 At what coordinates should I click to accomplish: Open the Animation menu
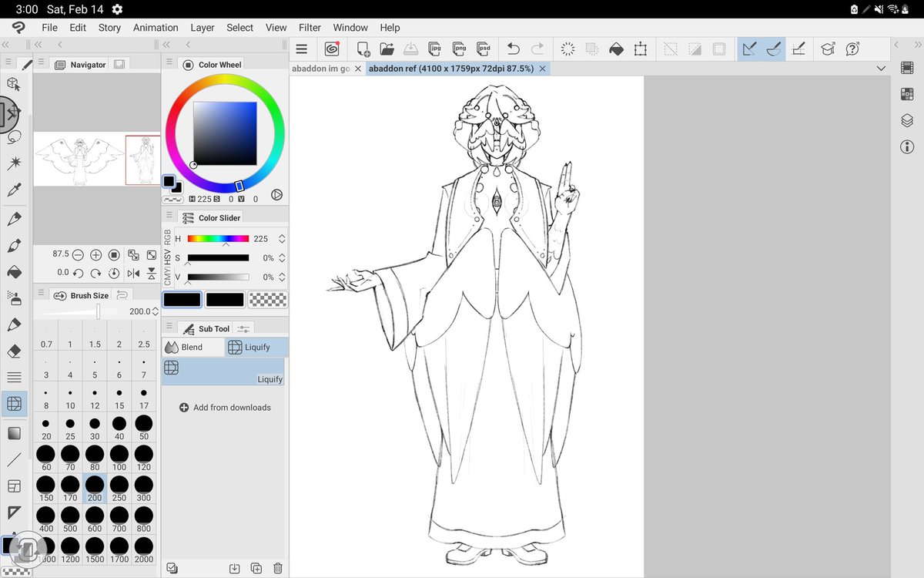click(x=156, y=27)
